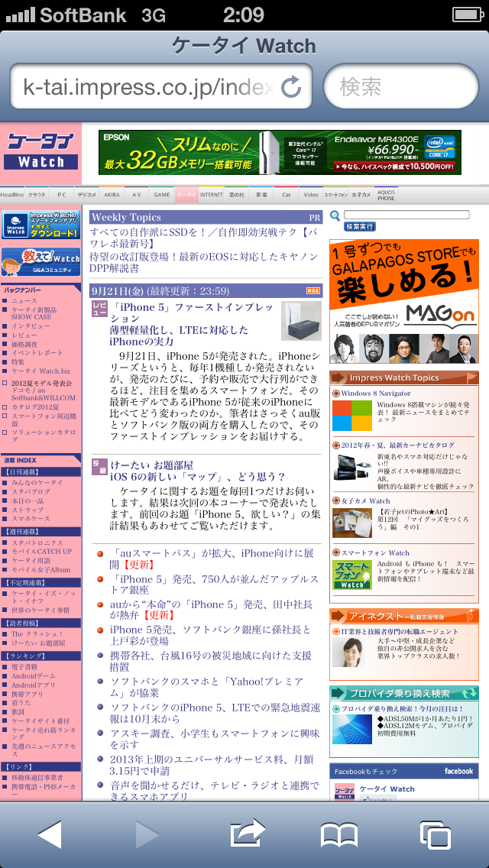This screenshot has height=868, width=489.
Task: Select the INTERNET tab
Action: [x=211, y=195]
